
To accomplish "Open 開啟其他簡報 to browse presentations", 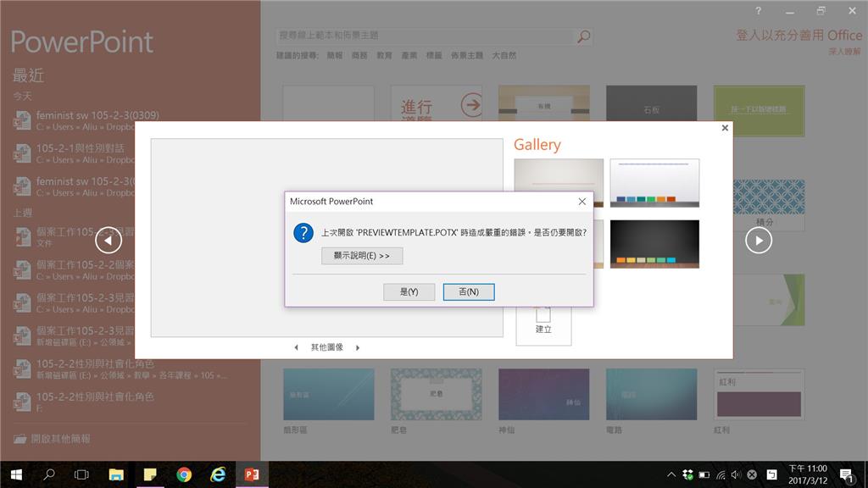I will tap(53, 439).
